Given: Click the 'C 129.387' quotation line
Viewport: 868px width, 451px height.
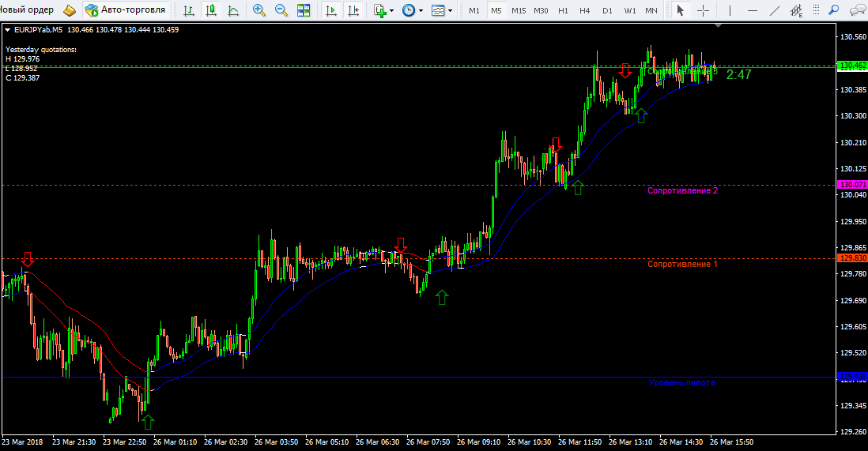Looking at the screenshot, I should (23, 78).
